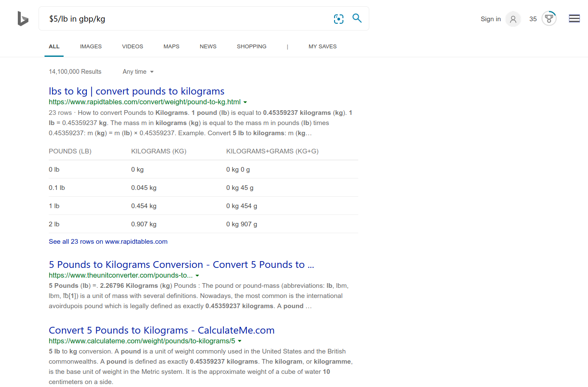
Task: Click the rewards points count 35
Action: tap(533, 19)
